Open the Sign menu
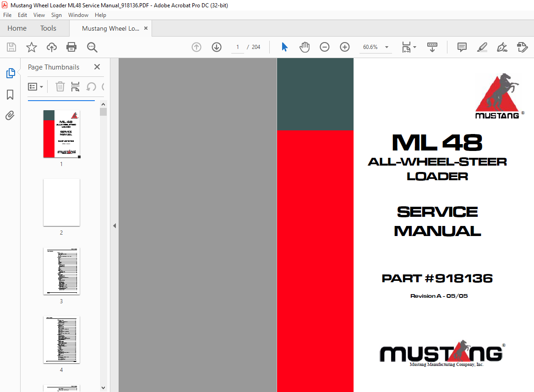This screenshot has width=534, height=392. pos(56,15)
